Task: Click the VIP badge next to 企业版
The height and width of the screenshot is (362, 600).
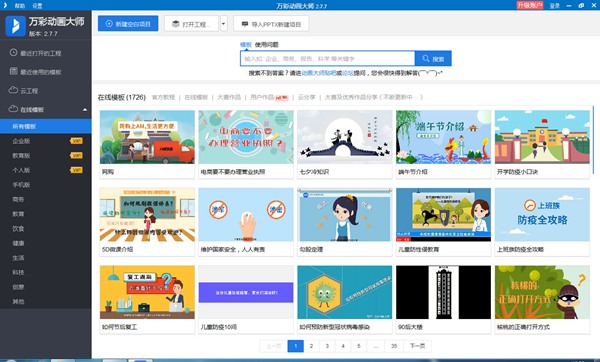Action: point(76,141)
